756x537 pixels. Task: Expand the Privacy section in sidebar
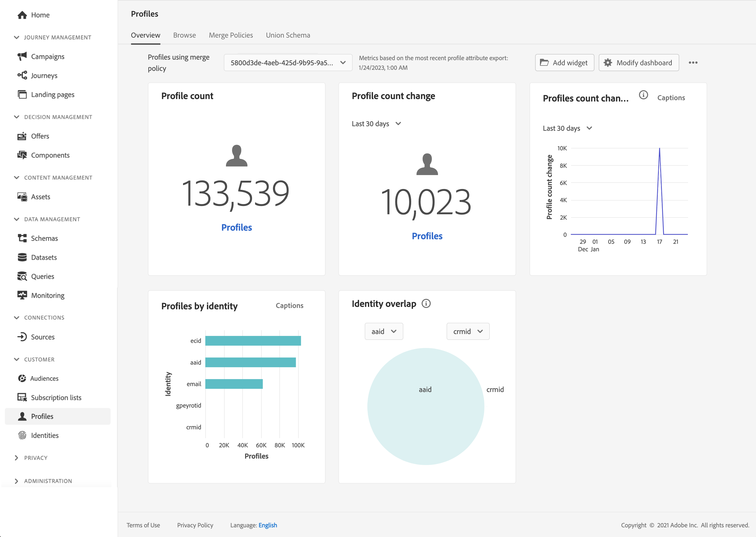click(x=17, y=458)
